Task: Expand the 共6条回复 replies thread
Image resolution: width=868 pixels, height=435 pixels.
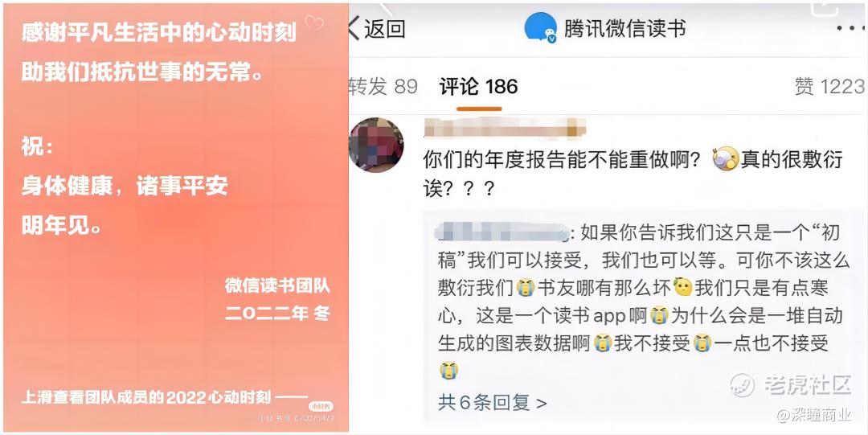Action: 492,402
